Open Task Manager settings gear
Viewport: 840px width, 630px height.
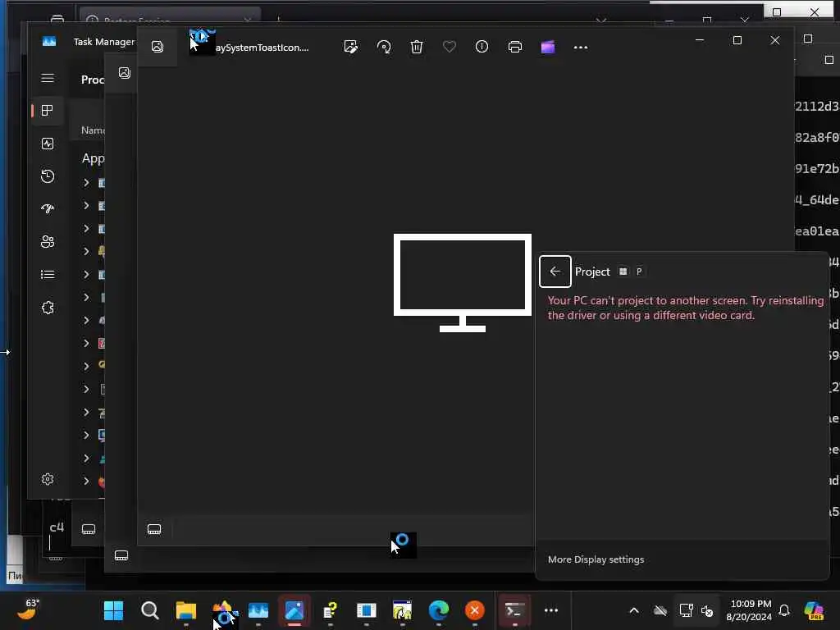(x=47, y=479)
